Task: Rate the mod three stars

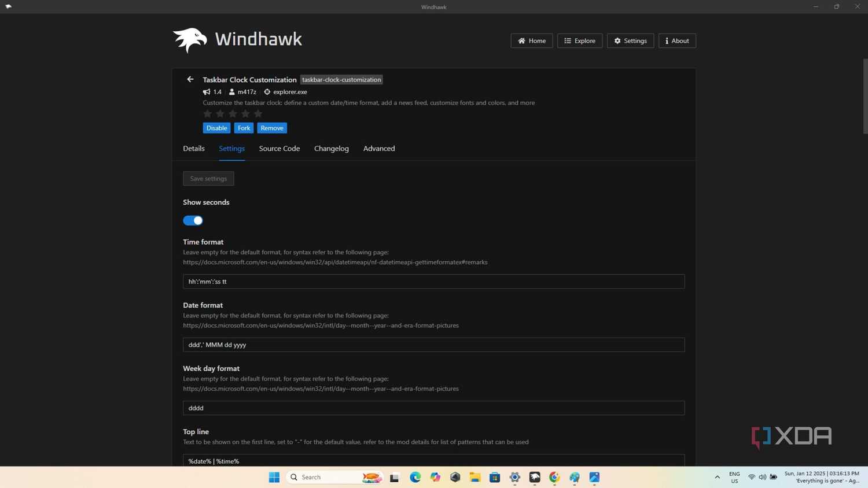Action: [233, 114]
